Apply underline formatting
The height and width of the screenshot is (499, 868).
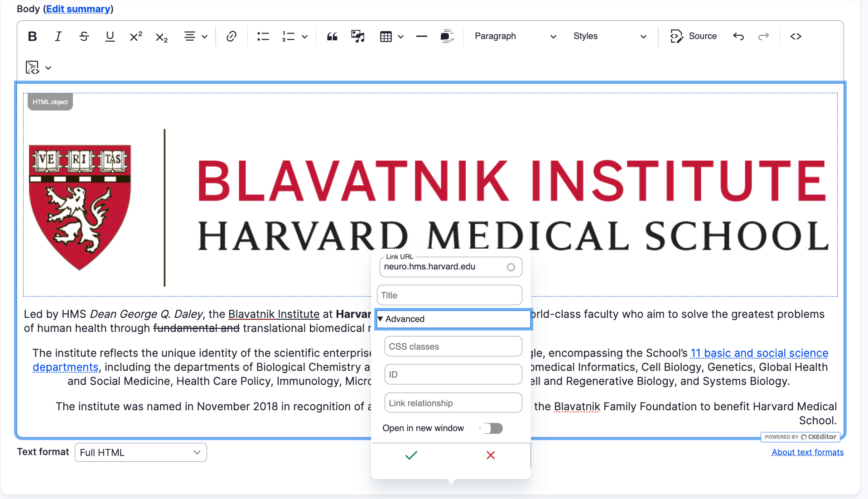(x=110, y=36)
